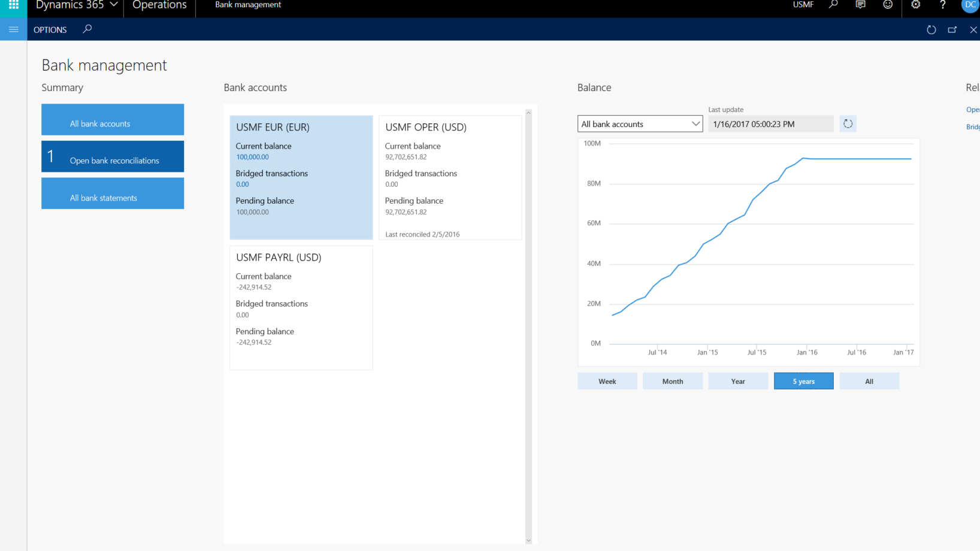Refresh the balance chart icon

[x=848, y=124]
